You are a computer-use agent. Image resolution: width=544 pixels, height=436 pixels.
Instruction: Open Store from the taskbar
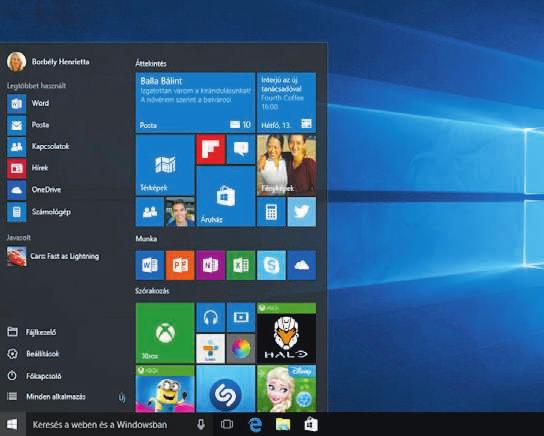click(x=311, y=424)
